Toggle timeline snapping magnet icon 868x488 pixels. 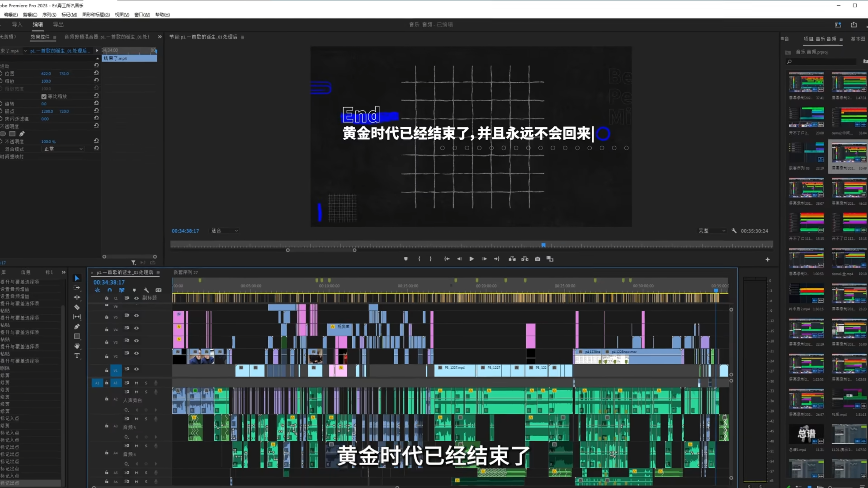tap(110, 290)
